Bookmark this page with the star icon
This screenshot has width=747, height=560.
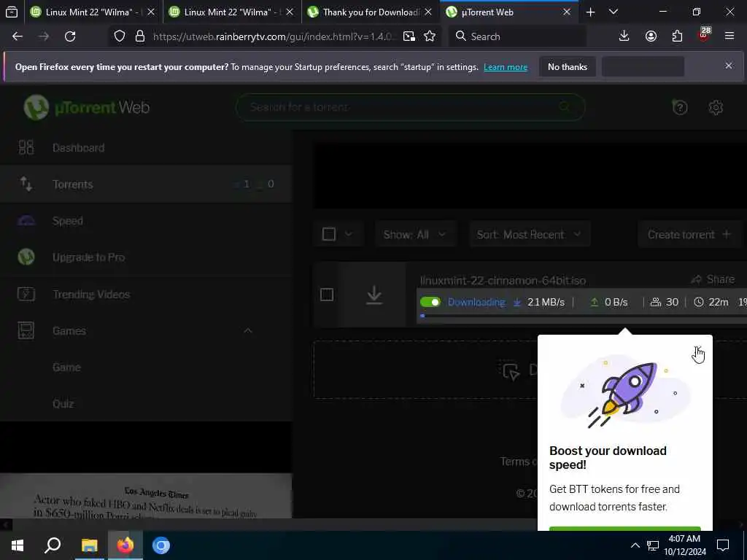point(430,36)
